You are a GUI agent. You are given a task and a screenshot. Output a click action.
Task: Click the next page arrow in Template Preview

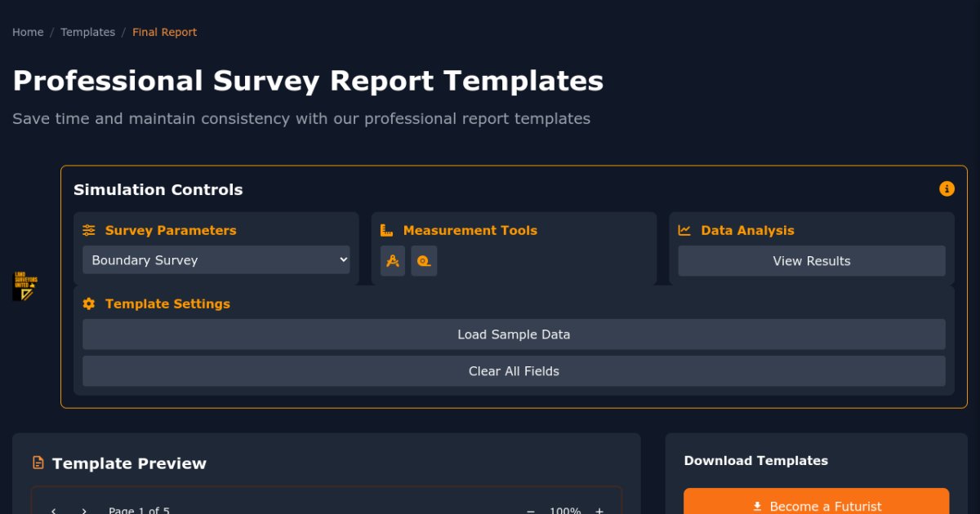click(83, 510)
